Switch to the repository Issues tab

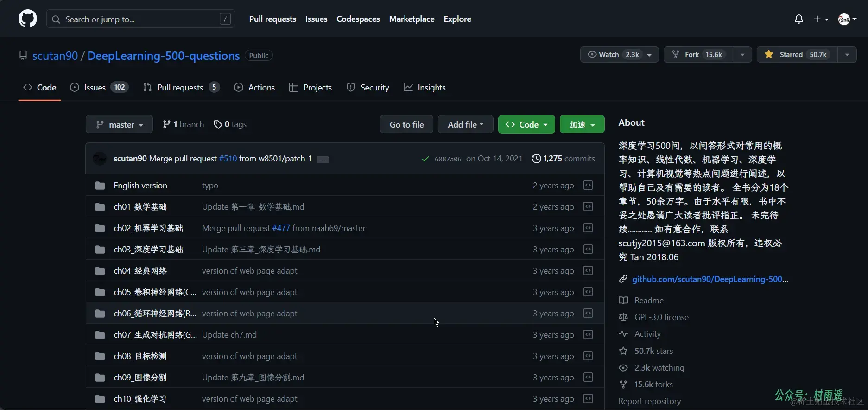point(99,88)
